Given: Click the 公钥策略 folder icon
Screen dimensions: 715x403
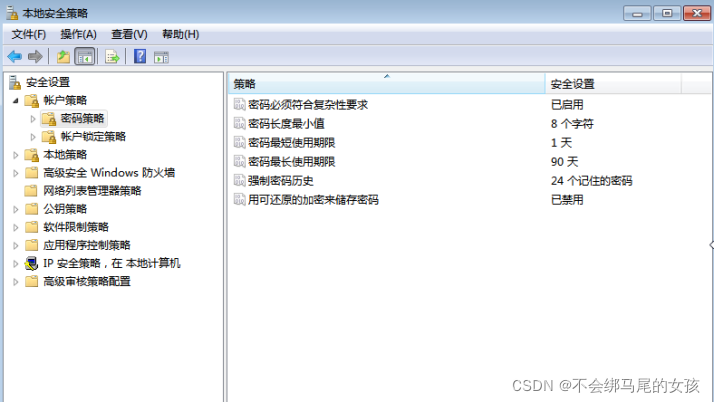Looking at the screenshot, I should (x=31, y=209).
